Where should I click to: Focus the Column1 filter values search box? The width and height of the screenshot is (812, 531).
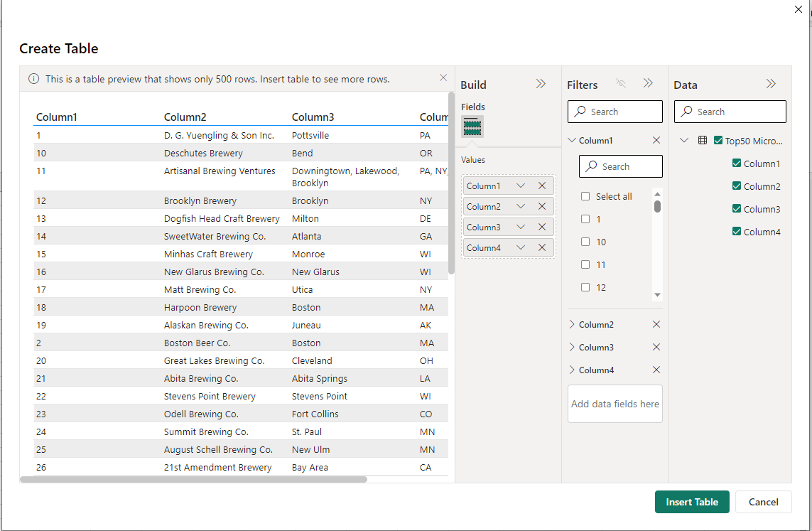click(620, 166)
